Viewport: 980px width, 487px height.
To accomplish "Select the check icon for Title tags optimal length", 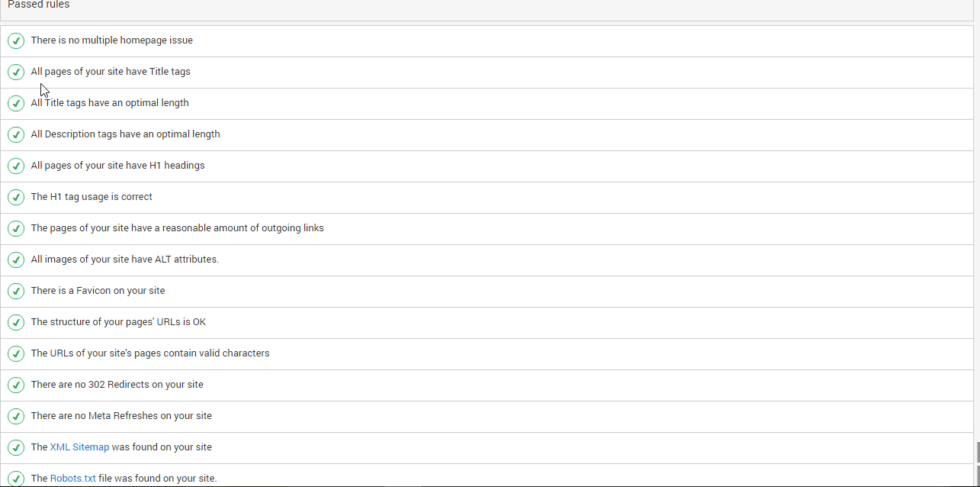I will click(16, 103).
